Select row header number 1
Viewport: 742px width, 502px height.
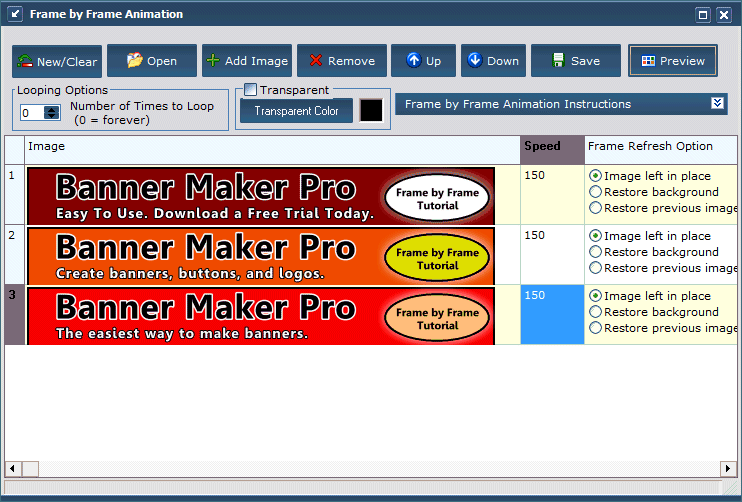15,194
